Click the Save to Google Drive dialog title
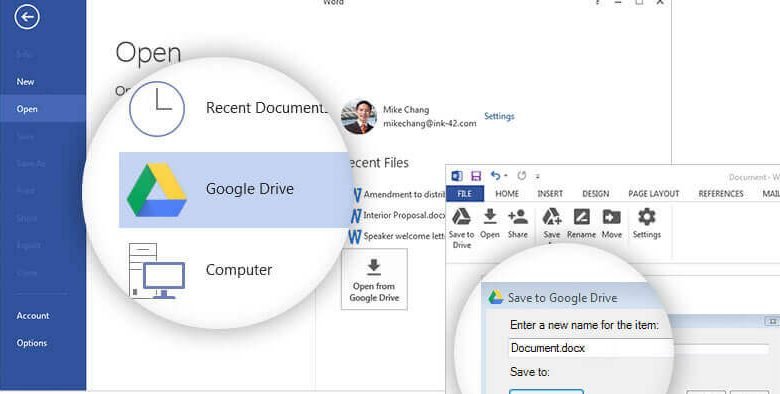The image size is (780, 394). 563,297
